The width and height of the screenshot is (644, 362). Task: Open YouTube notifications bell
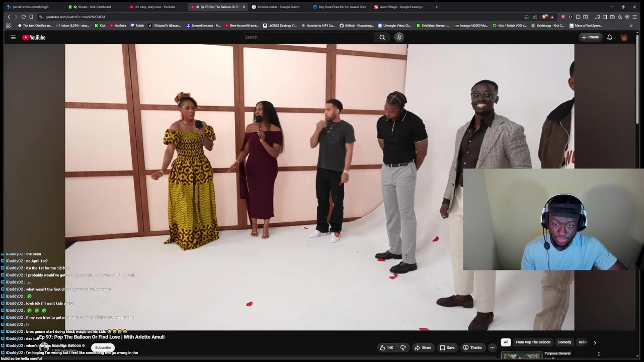coord(609,37)
